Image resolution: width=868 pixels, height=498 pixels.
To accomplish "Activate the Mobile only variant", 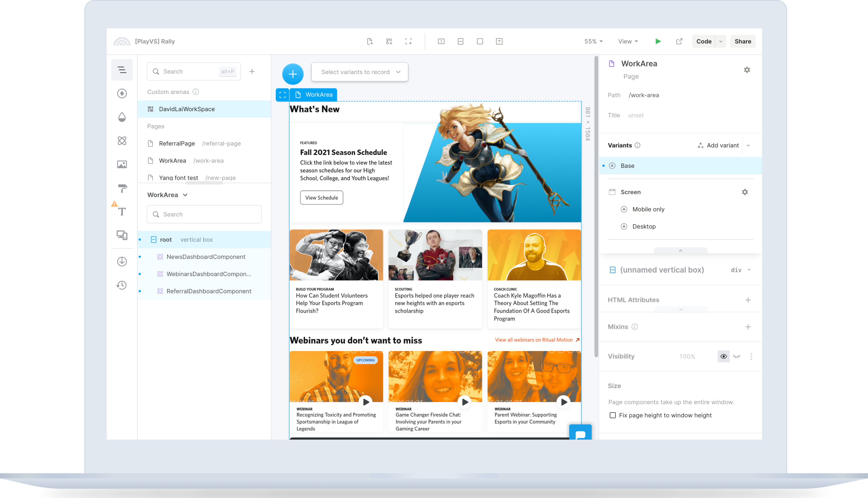I will click(x=648, y=209).
